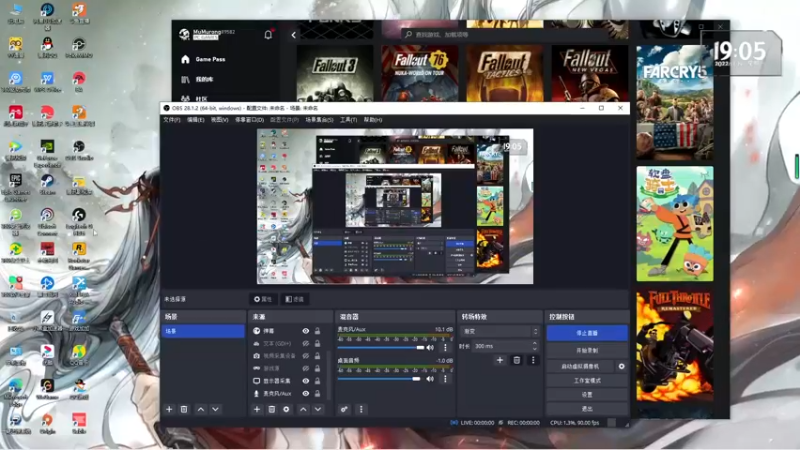Select the 场景 scene in scenes list
Screen dimensions: 800x450
[203, 331]
